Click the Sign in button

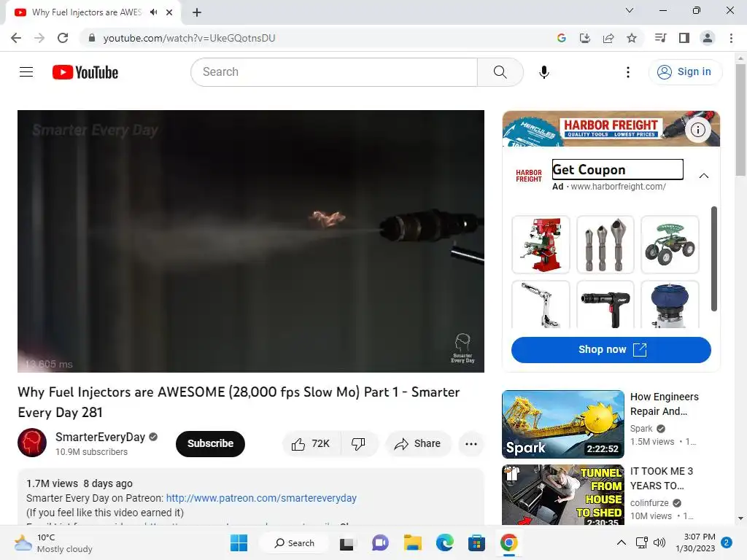click(x=685, y=72)
